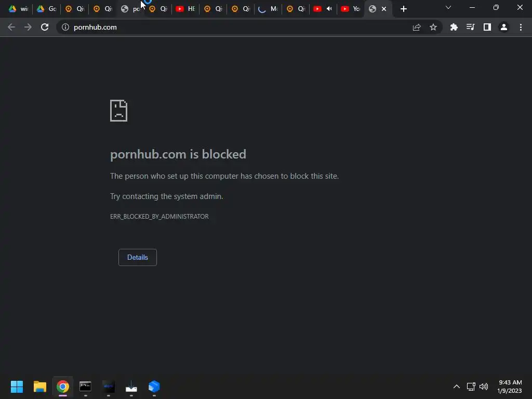Screen dimensions: 532x399
Task: Restore down the Chrome window
Action: (496, 7)
